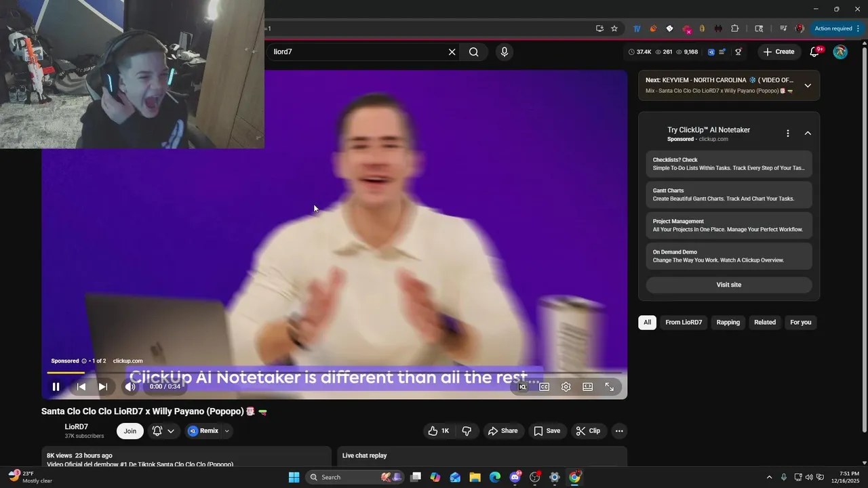Image resolution: width=868 pixels, height=488 pixels.
Task: Open notification bell dropdown for LioRD7
Action: (163, 431)
